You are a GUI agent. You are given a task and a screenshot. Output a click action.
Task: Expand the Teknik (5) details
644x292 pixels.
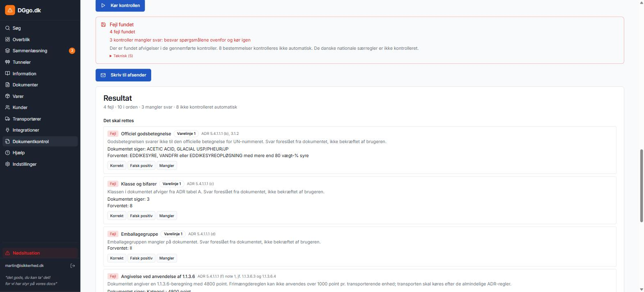pyautogui.click(x=121, y=56)
